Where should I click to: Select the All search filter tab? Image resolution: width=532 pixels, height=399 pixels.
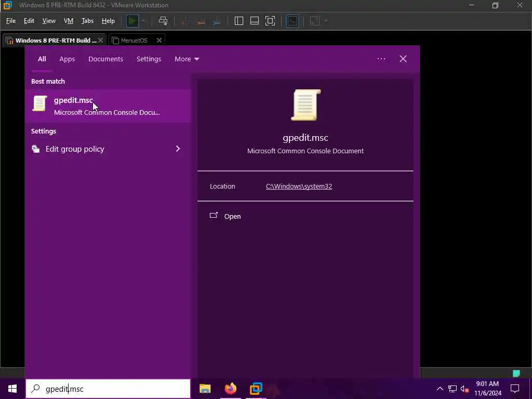pos(42,59)
